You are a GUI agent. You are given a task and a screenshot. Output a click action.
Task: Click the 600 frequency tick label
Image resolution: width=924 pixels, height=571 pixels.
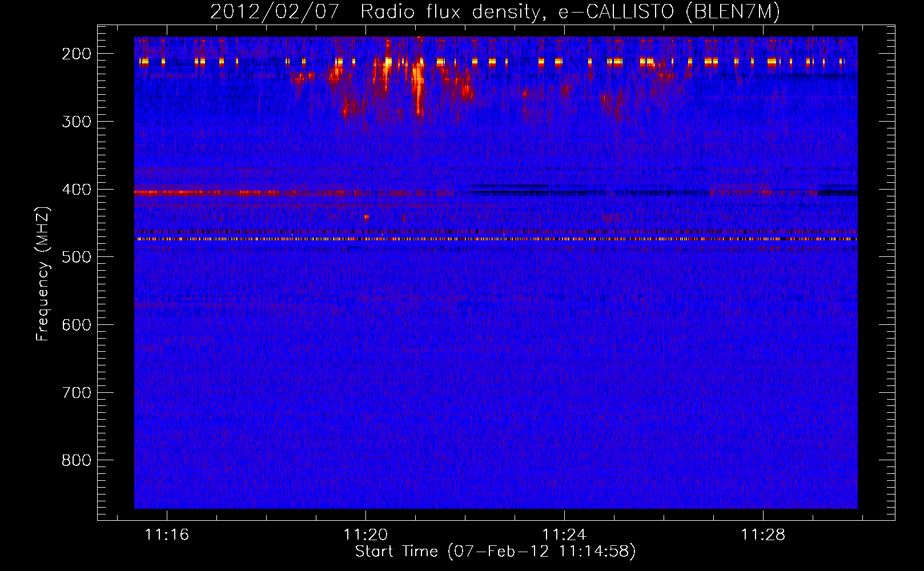point(77,325)
